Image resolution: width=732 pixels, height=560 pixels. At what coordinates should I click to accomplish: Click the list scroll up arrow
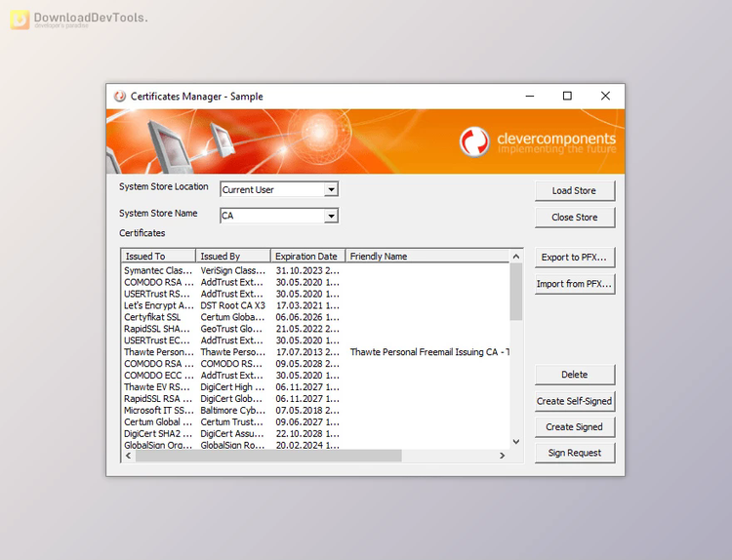click(516, 257)
